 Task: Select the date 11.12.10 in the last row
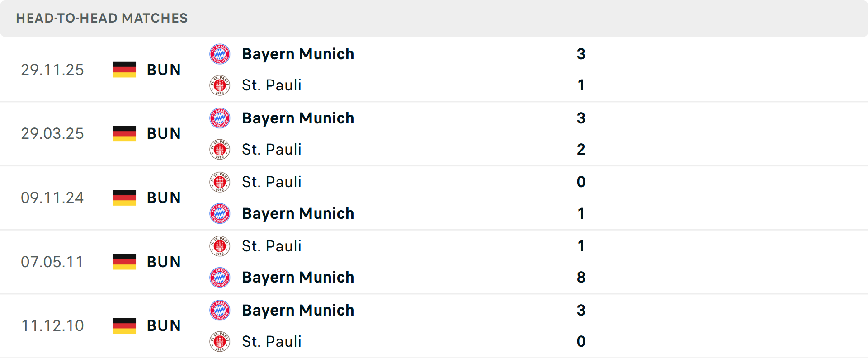click(x=52, y=325)
